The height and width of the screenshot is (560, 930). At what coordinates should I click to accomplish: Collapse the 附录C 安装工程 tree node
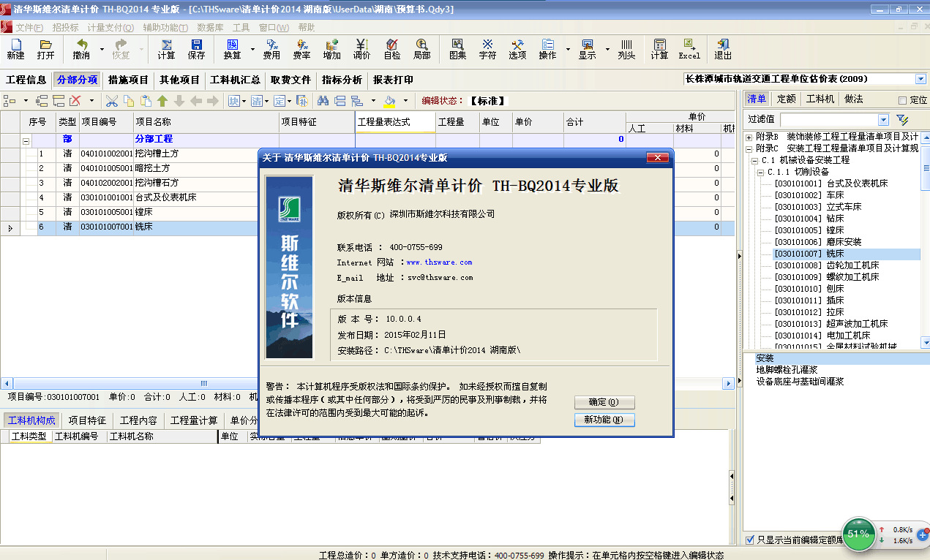point(749,148)
